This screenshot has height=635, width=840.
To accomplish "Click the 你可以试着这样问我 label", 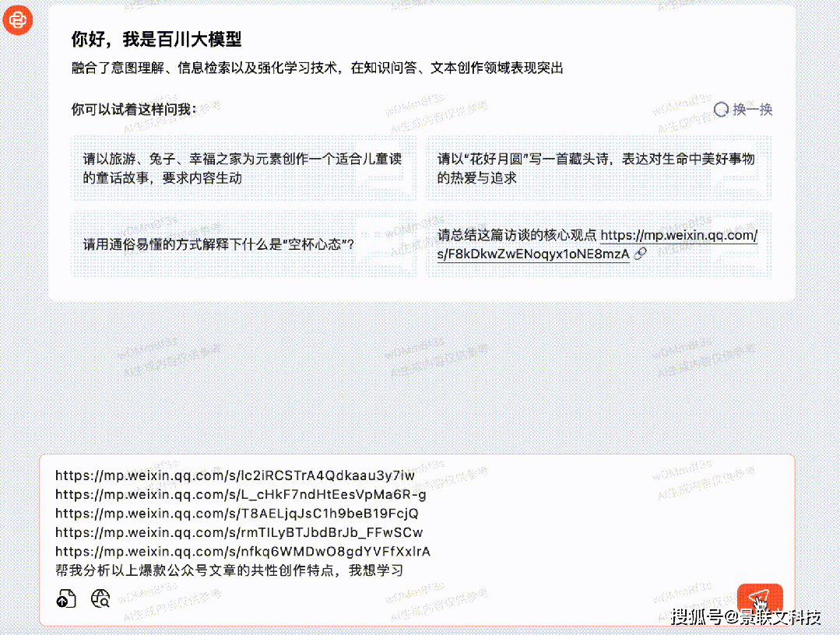I will pos(133,109).
